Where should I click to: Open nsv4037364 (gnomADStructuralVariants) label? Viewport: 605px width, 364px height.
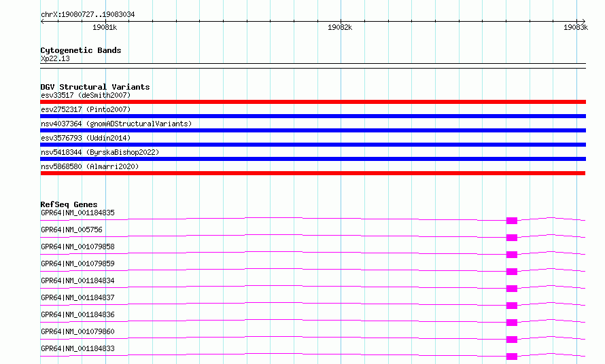pos(116,124)
